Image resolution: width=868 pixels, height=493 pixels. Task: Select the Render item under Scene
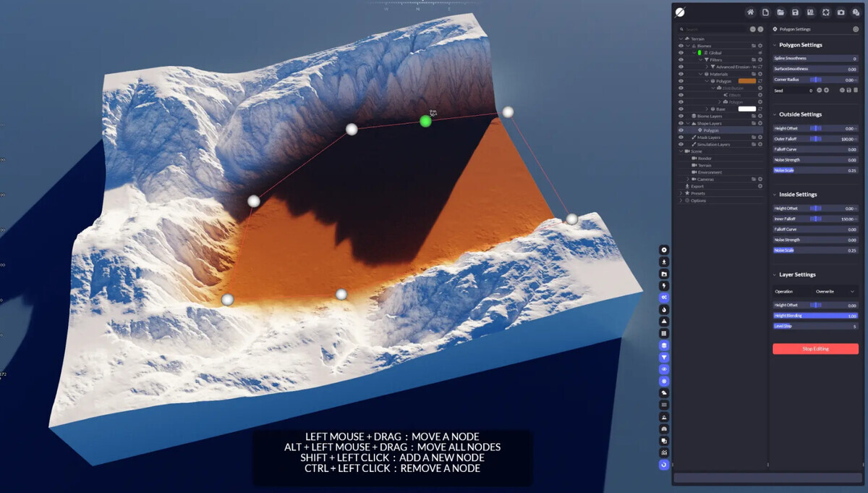tap(705, 158)
